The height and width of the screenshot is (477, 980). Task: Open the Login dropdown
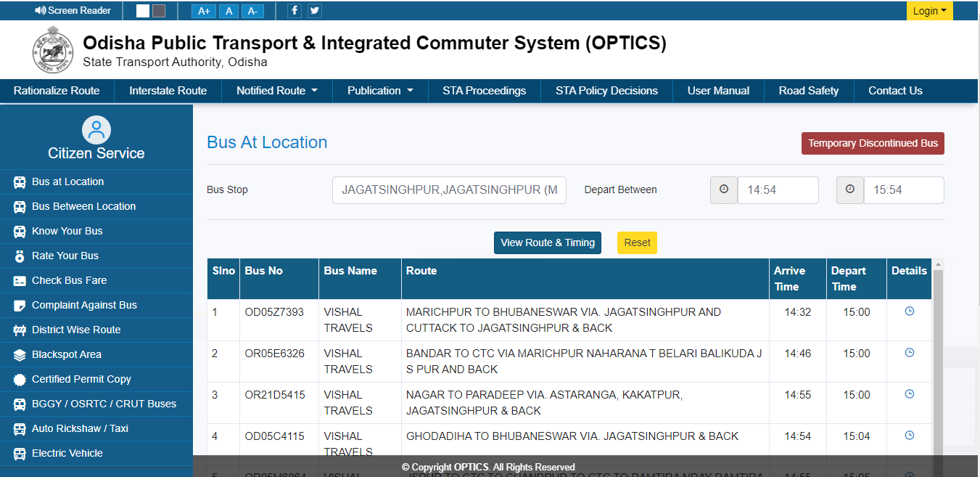click(929, 11)
